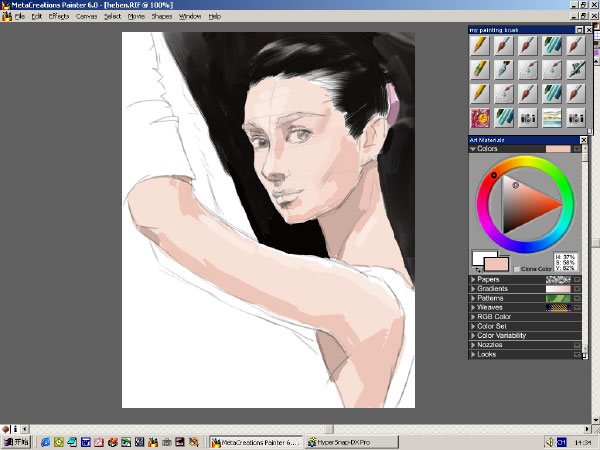This screenshot has height=450, width=600.
Task: Click the volume speaker tray icon
Action: tap(549, 442)
